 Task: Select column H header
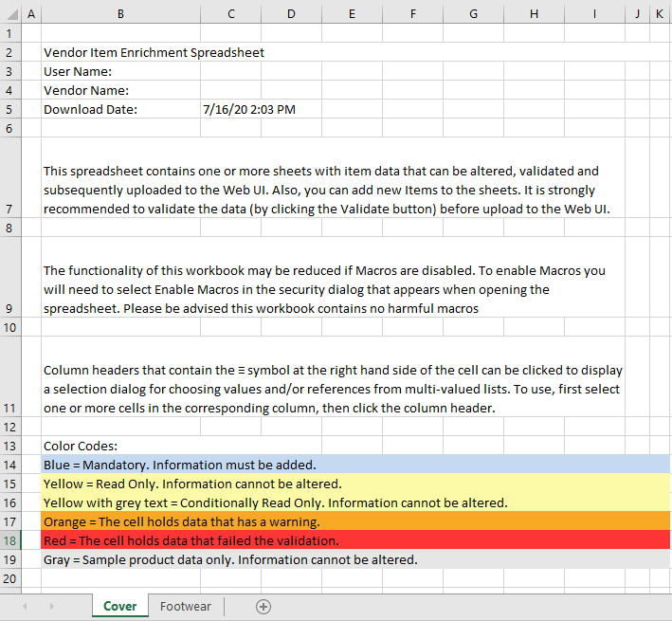(x=534, y=13)
